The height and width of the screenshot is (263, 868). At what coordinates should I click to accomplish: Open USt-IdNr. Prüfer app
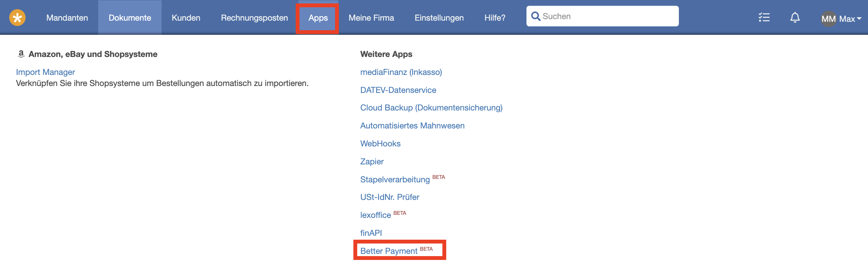(390, 197)
